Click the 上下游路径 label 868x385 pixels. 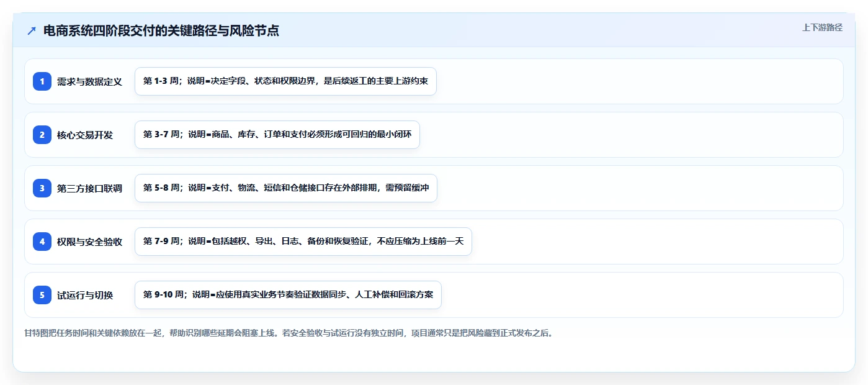click(822, 27)
